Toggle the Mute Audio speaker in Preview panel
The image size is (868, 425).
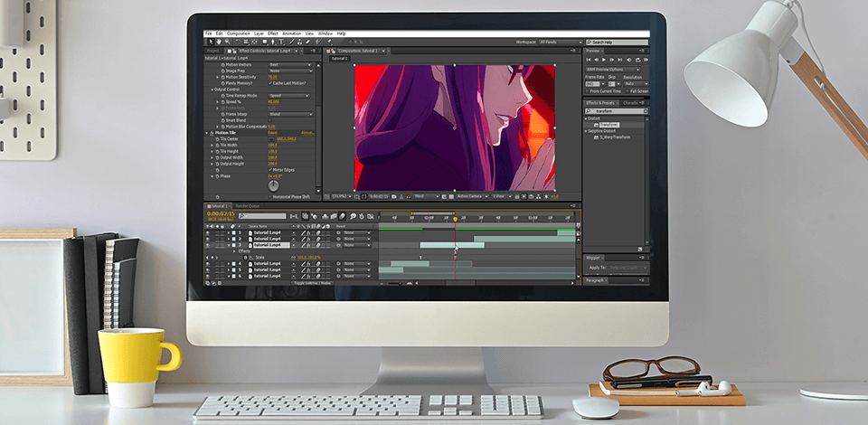[629, 60]
